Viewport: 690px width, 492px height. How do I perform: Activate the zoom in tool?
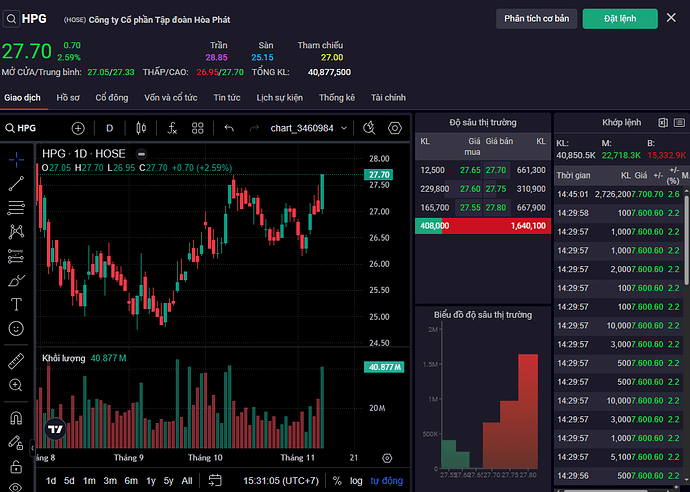16,385
